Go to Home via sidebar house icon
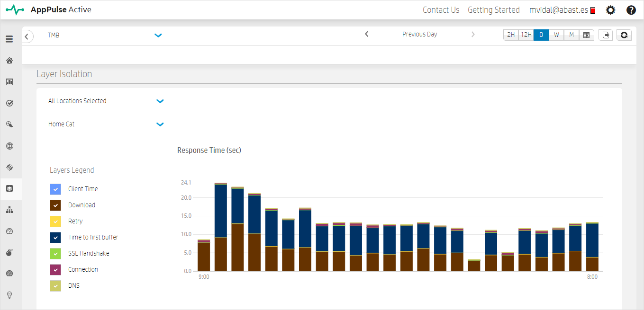Image resolution: width=644 pixels, height=310 pixels. [9, 61]
